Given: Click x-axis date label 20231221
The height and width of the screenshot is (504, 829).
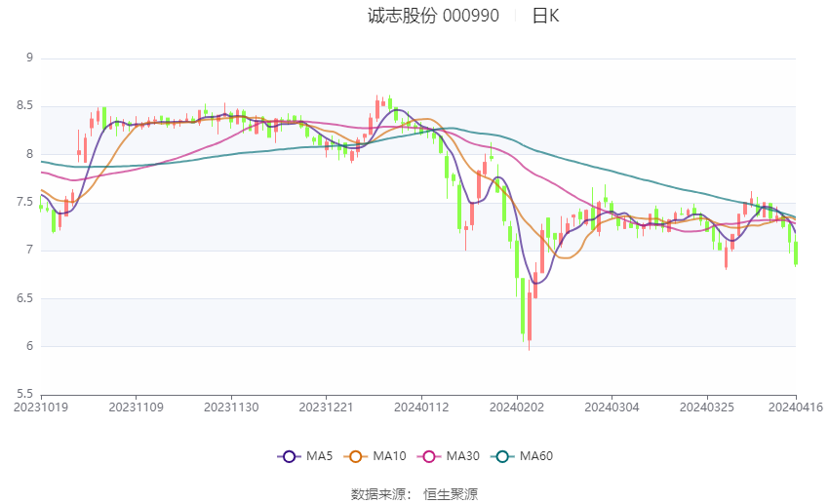Looking at the screenshot, I should tap(326, 407).
